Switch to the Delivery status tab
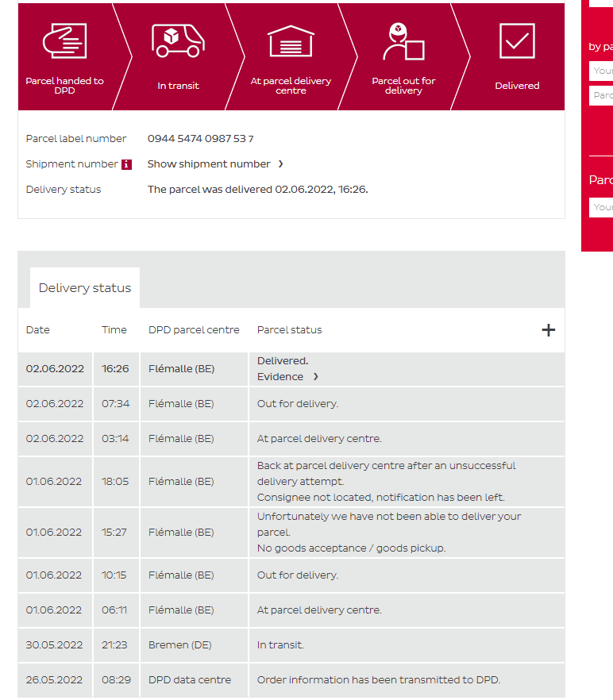Screen dimensions: 613x700 click(85, 288)
